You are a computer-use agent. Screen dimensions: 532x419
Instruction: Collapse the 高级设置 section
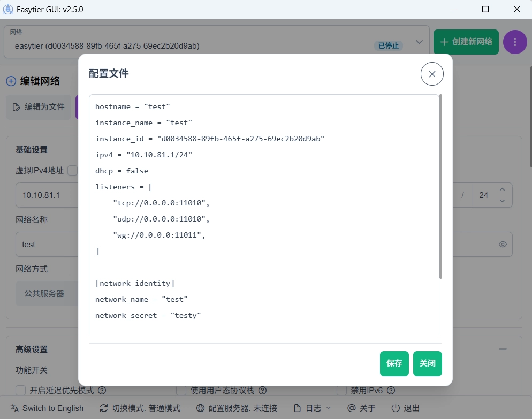pyautogui.click(x=503, y=349)
